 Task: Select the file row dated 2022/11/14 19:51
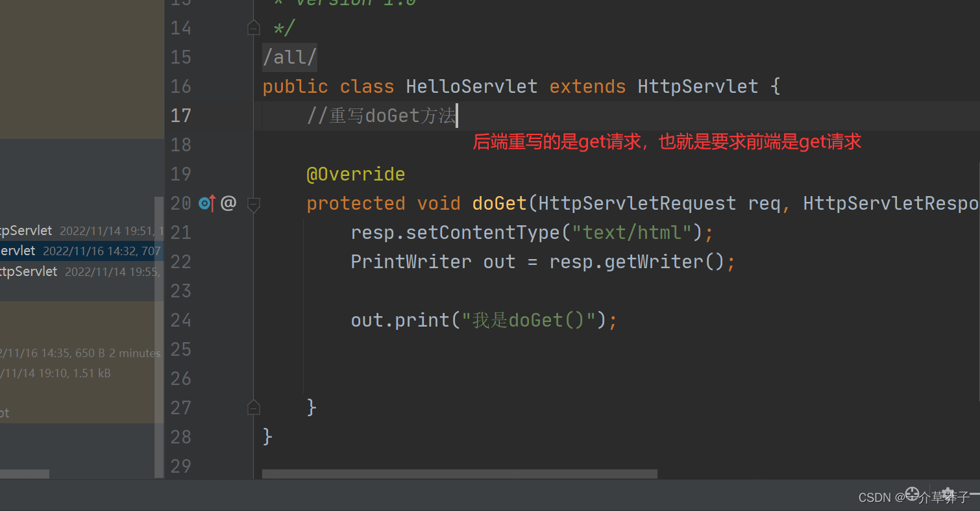click(82, 231)
